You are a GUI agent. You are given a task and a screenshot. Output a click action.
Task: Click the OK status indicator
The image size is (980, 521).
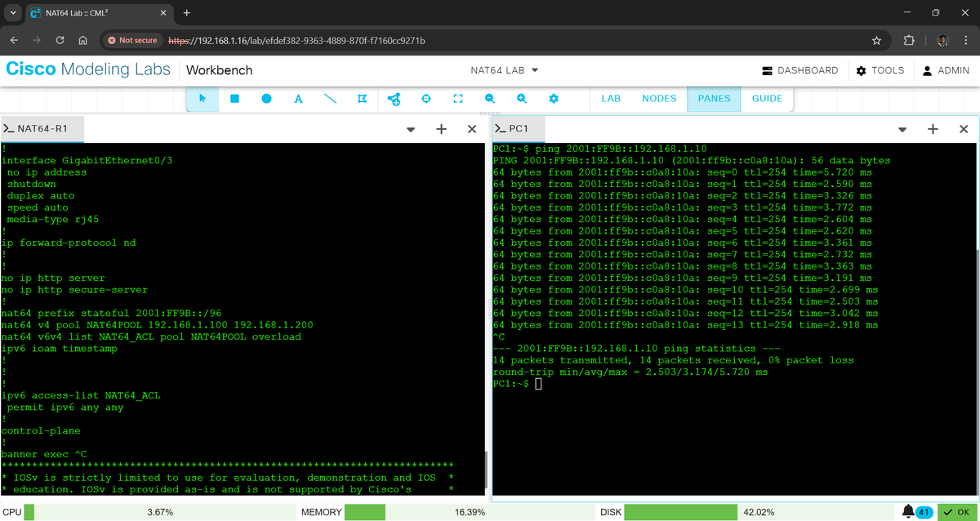click(956, 512)
